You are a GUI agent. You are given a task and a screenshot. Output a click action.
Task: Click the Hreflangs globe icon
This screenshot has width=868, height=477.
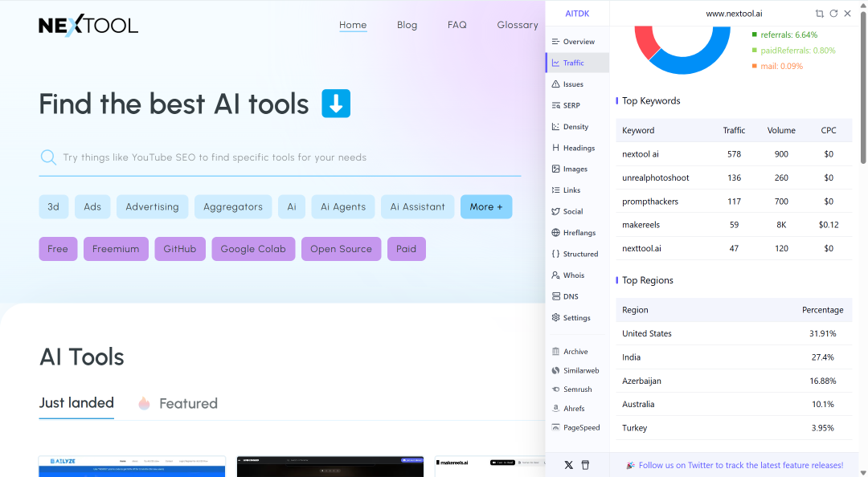556,232
